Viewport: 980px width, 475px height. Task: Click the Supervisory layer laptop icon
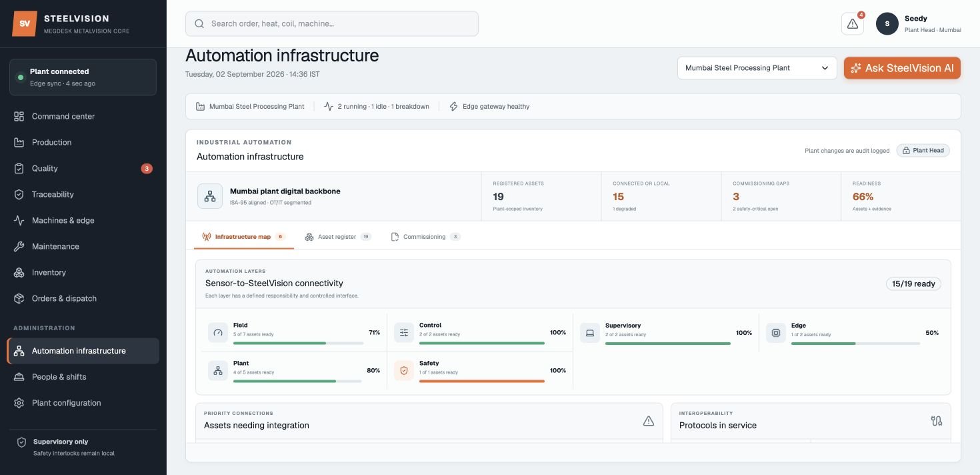coord(590,332)
